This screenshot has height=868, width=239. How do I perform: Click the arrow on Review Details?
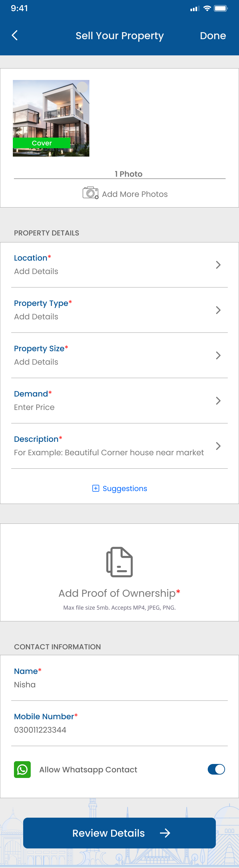click(x=165, y=833)
